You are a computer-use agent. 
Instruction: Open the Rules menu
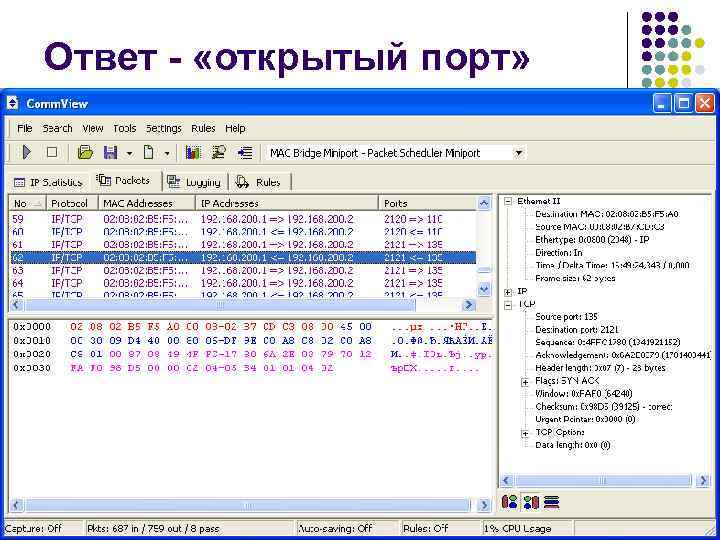pos(203,129)
